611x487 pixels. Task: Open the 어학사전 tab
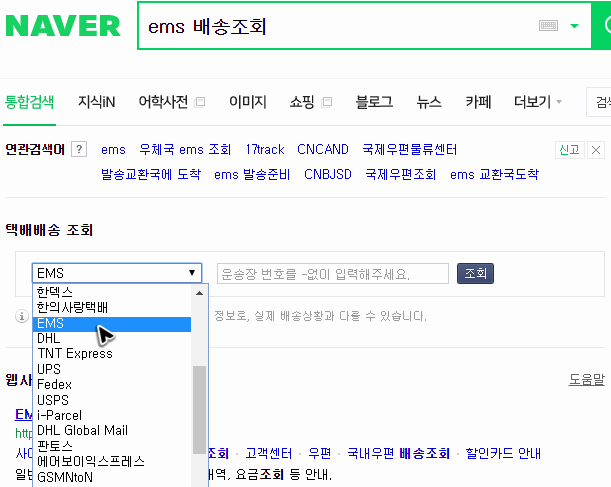click(163, 102)
